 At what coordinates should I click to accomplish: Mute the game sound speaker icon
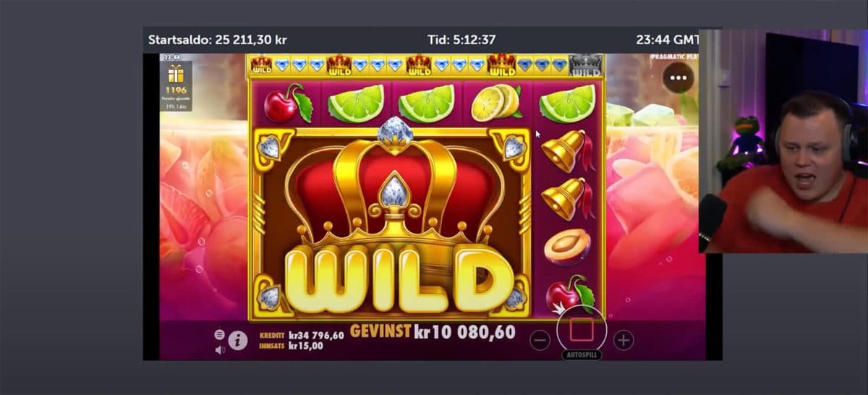(x=220, y=349)
